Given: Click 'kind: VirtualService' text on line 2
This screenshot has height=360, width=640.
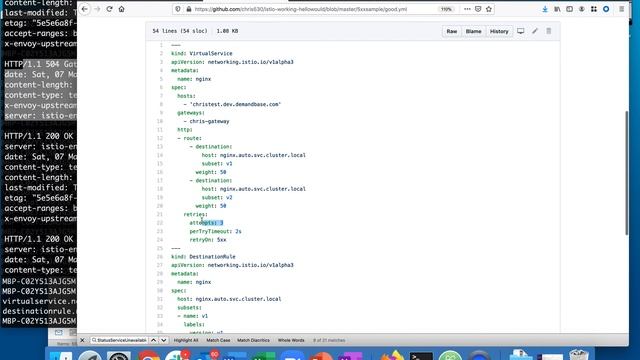Looking at the screenshot, I should coord(201,53).
